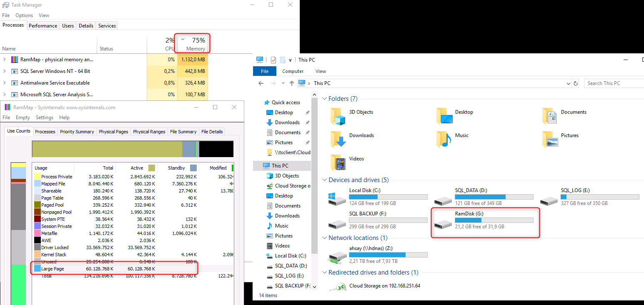Select the SQL BACKUP (F:) drive
Image resolution: width=644 pixels, height=305 pixels.
378,220
